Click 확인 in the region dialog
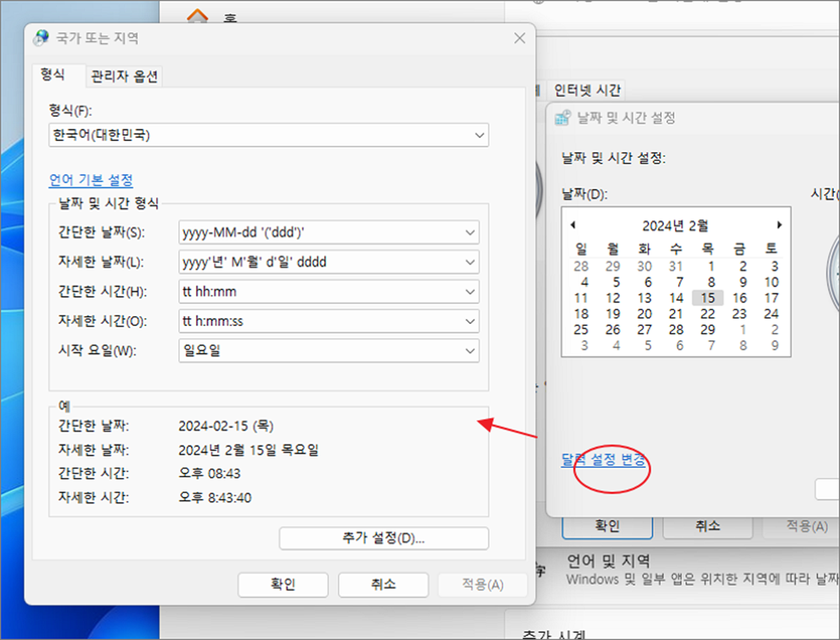Screen dimensions: 840x640 point(283,585)
